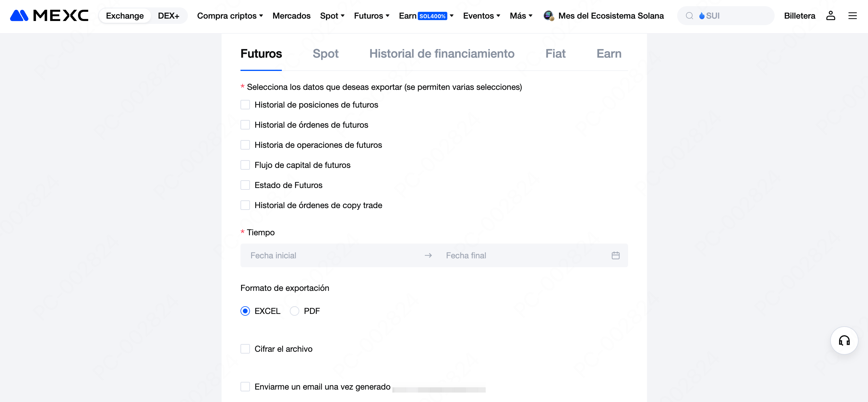Click the calendar icon in date field
This screenshot has height=402, width=868.
pyautogui.click(x=615, y=255)
